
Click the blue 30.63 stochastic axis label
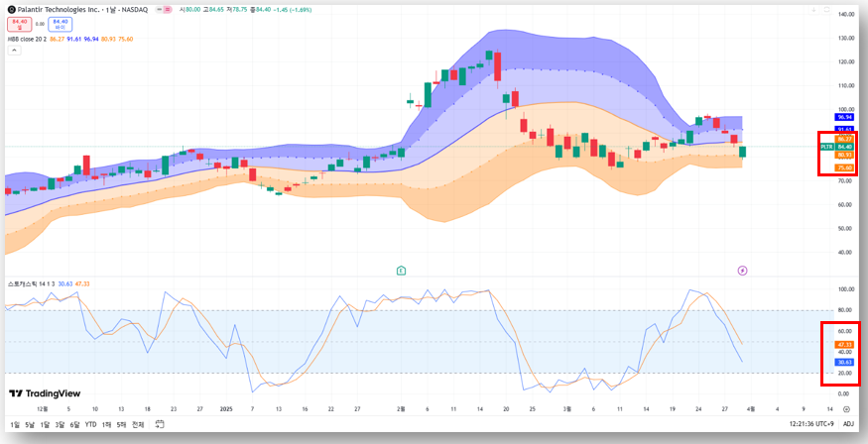[x=844, y=362]
